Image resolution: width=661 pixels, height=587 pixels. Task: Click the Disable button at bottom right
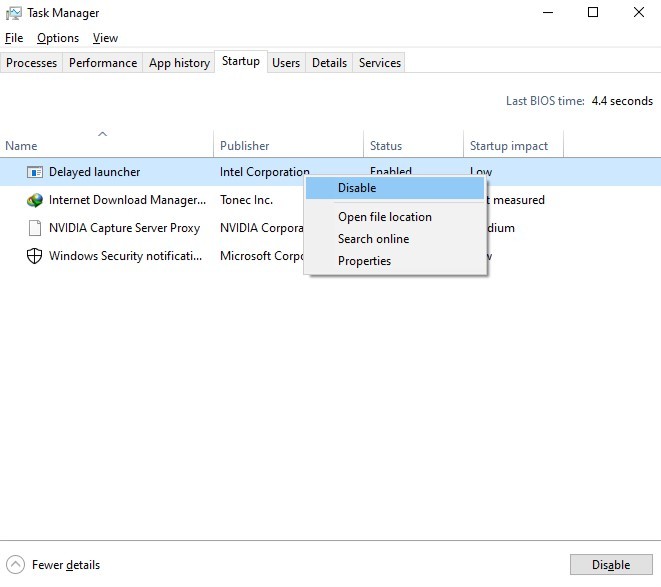coord(611,565)
